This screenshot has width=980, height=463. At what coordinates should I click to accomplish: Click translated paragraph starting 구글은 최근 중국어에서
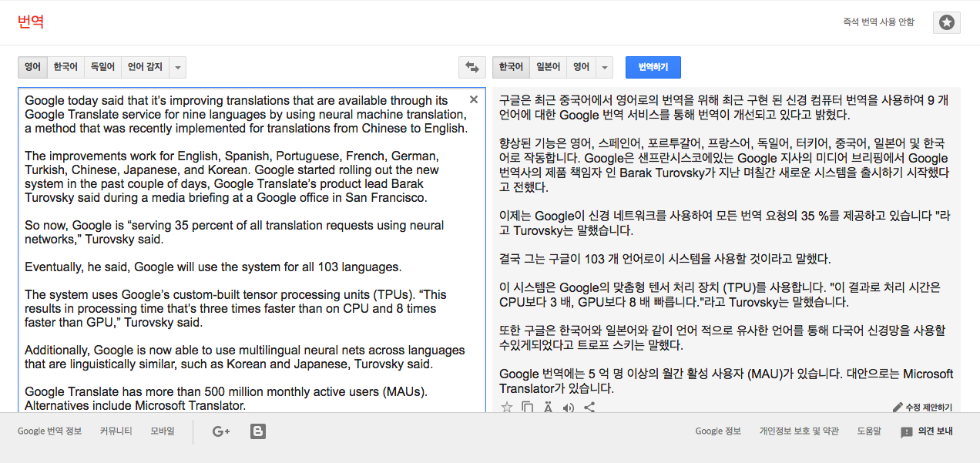pyautogui.click(x=724, y=108)
